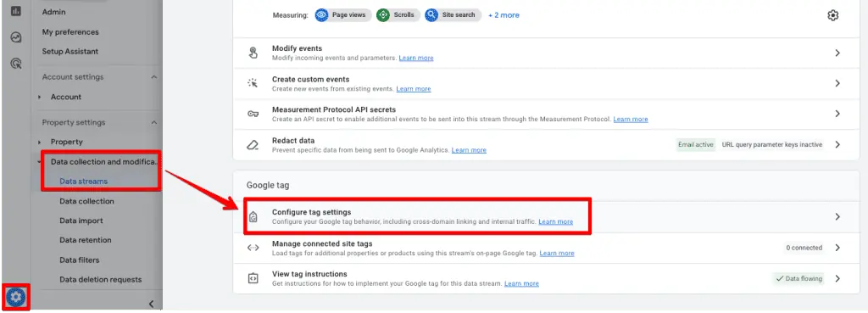The width and height of the screenshot is (868, 313).
Task: Click Learn more under View tag instructions
Action: point(521,283)
